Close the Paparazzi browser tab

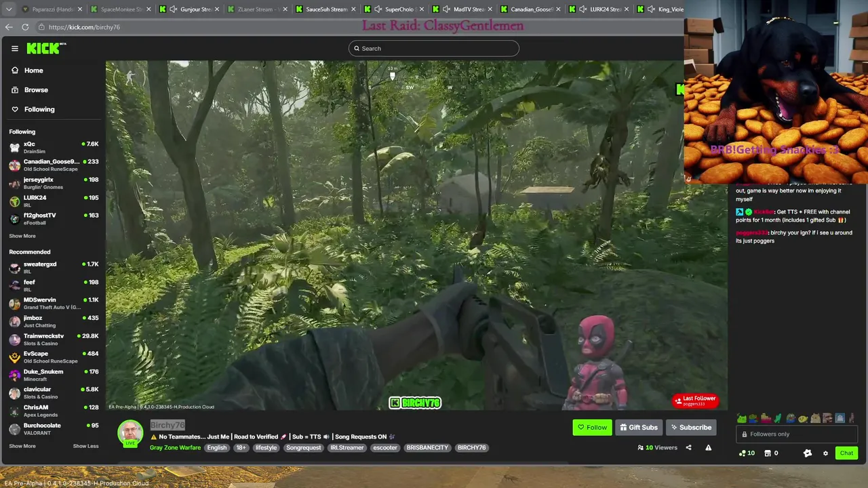coord(80,9)
